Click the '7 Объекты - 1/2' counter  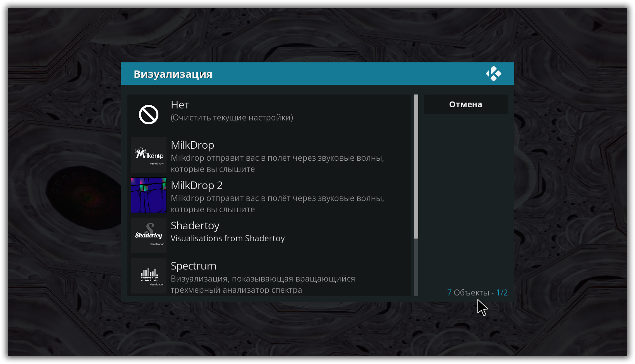[477, 293]
